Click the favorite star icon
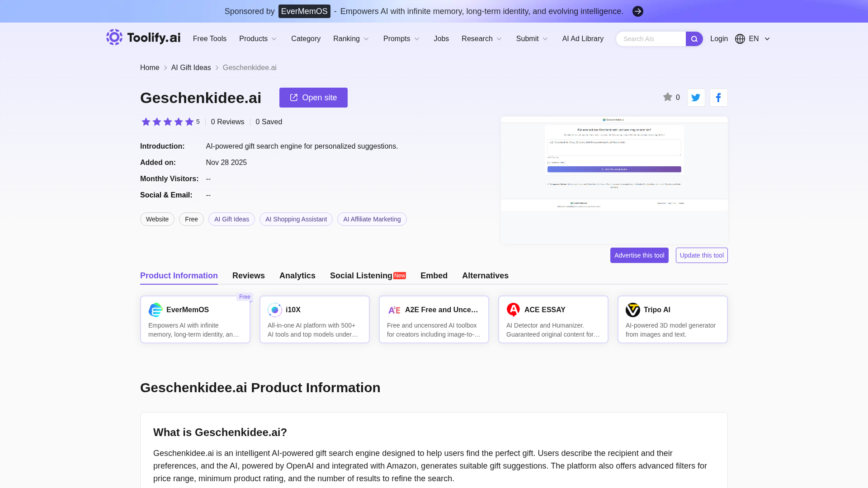 (667, 97)
